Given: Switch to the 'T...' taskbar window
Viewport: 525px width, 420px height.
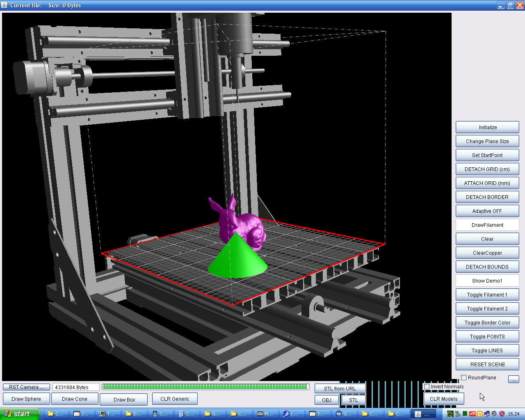Looking at the screenshot, I should (x=108, y=414).
